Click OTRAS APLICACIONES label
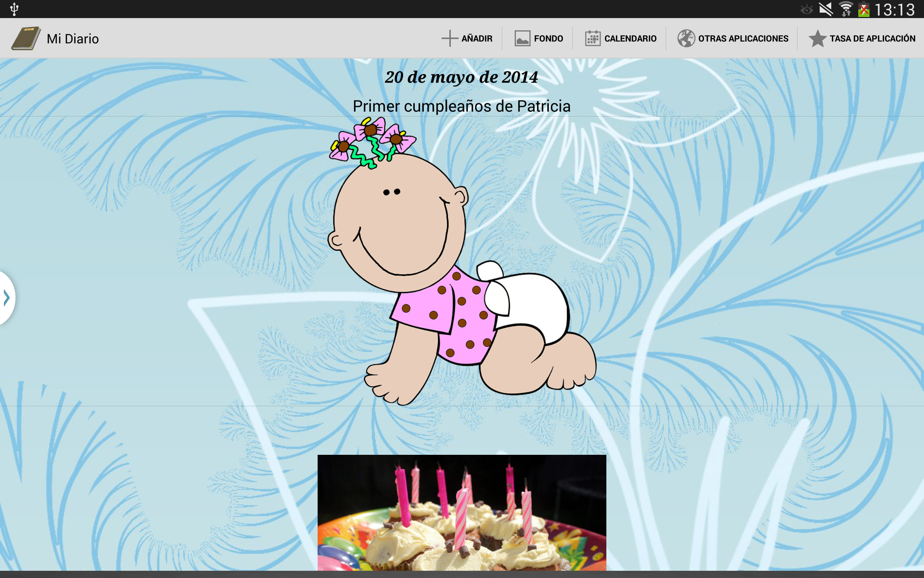This screenshot has width=924, height=578. [743, 39]
